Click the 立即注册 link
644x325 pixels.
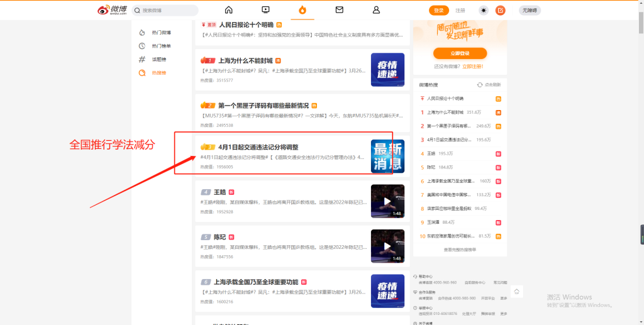[473, 67]
